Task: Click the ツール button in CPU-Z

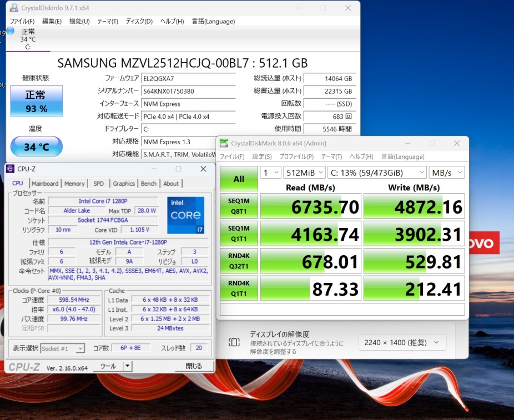Action: pyautogui.click(x=108, y=366)
